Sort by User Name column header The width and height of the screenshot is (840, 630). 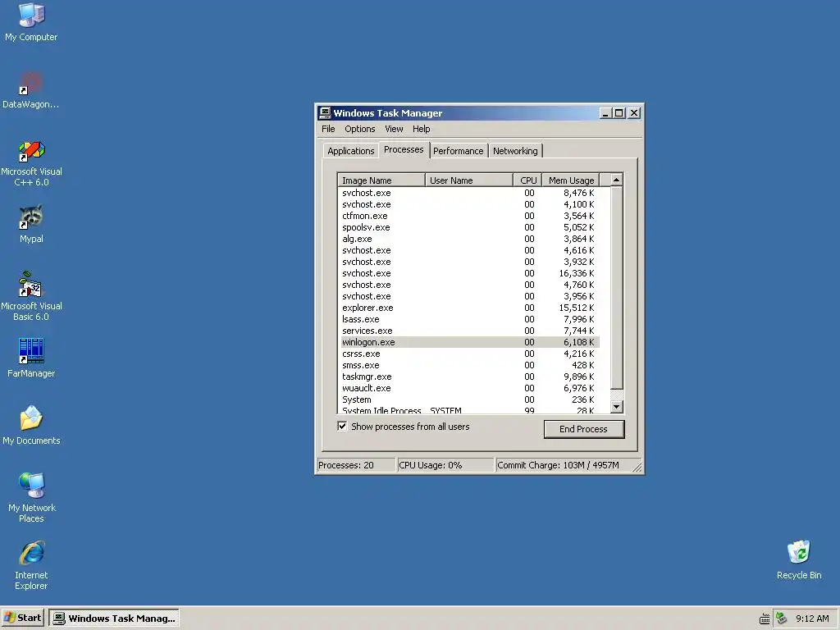tap(469, 180)
